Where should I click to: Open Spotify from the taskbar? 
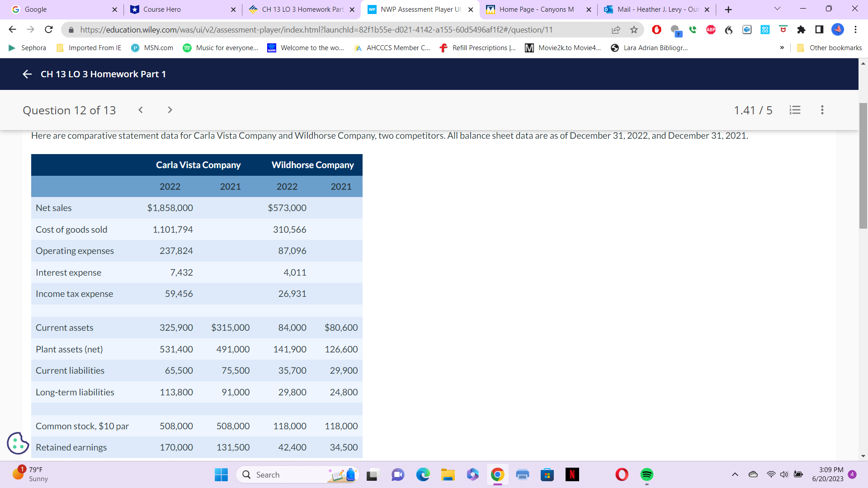tap(646, 474)
